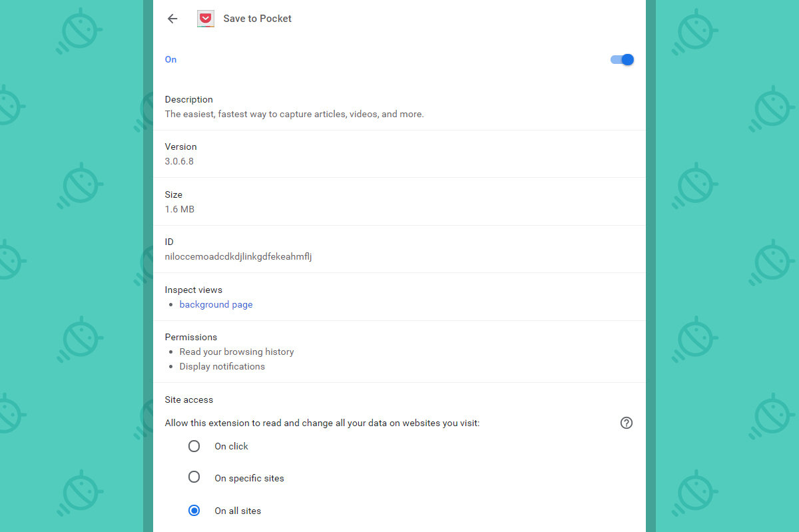The width and height of the screenshot is (799, 532).
Task: Click the Allow this extension to read text
Action: pyautogui.click(x=322, y=423)
